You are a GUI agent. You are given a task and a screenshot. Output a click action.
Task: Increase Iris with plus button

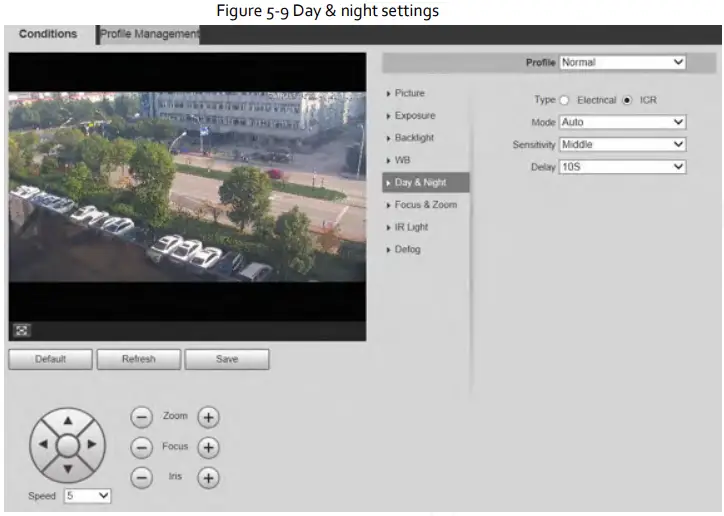coord(208,478)
